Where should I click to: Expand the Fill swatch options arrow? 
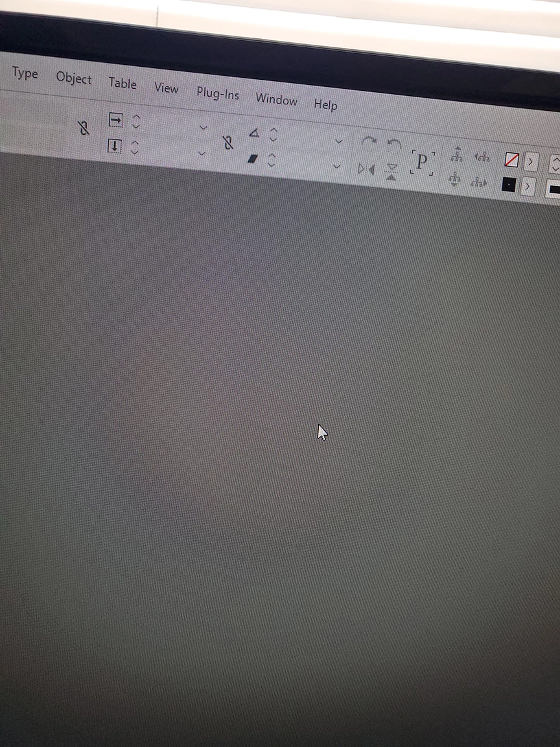pyautogui.click(x=530, y=162)
